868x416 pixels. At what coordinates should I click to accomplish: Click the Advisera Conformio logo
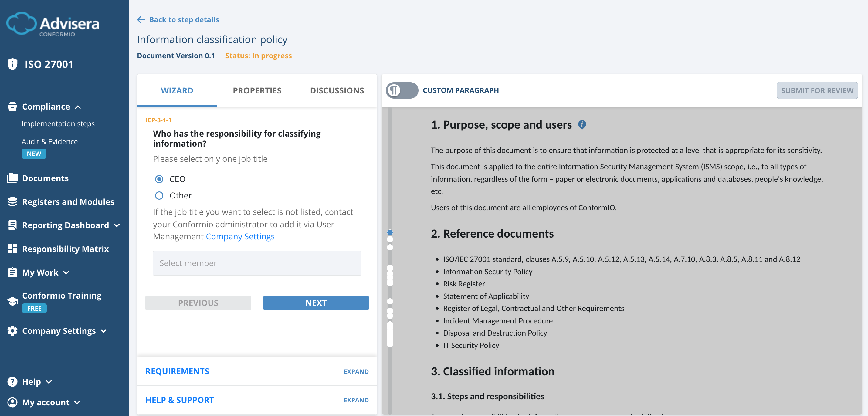tap(53, 24)
